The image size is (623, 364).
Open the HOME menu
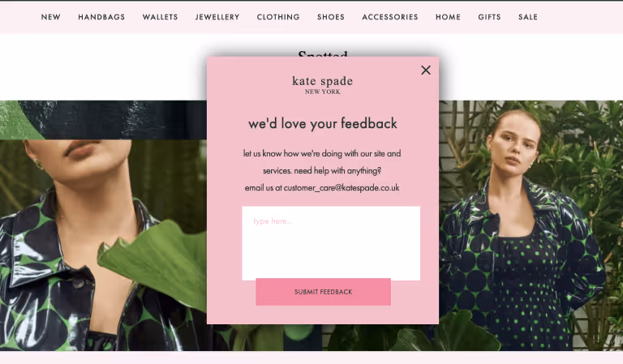click(448, 17)
